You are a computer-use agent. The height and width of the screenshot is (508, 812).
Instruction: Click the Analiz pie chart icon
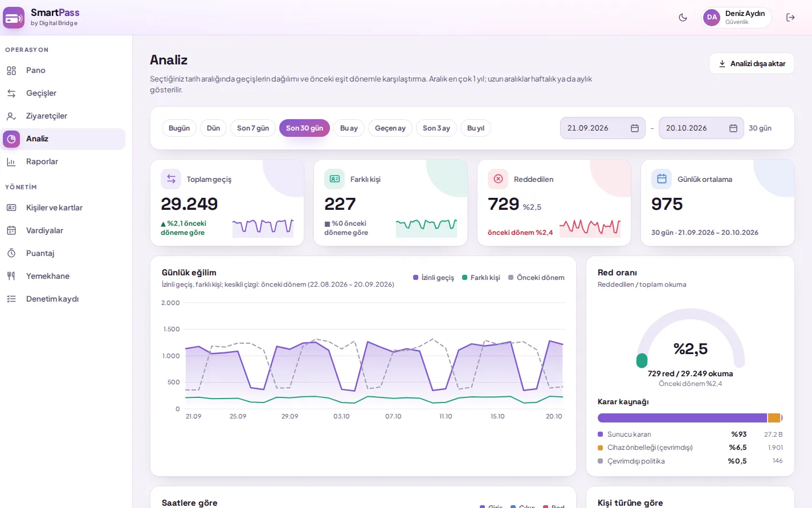11,139
